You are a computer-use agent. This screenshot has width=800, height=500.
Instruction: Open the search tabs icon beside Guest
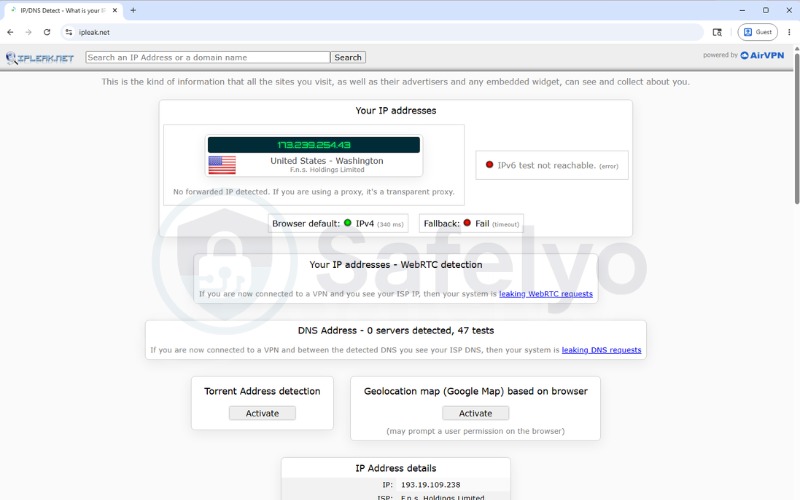[x=717, y=32]
